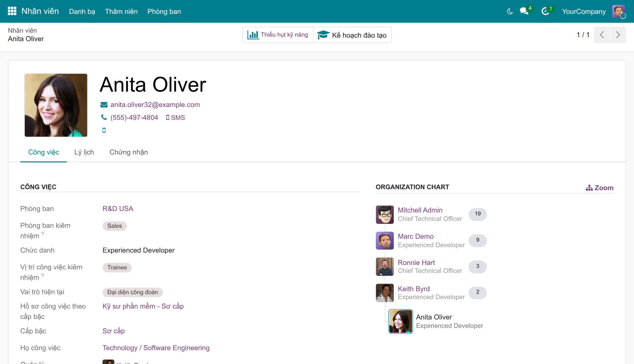
Task: Open Technology / Software Engineering link
Action: (156, 348)
